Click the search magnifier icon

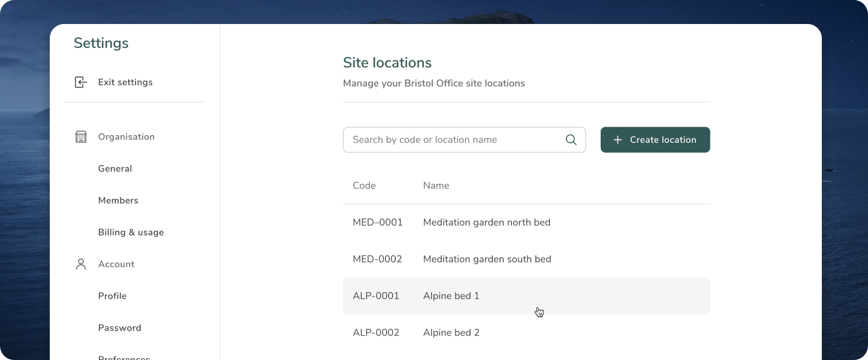(x=571, y=140)
